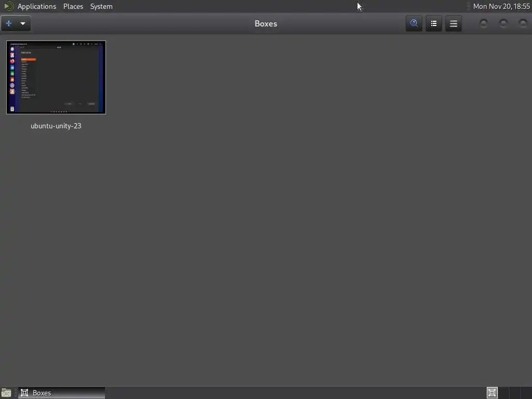Close Boxes using the last round window button

523,23
